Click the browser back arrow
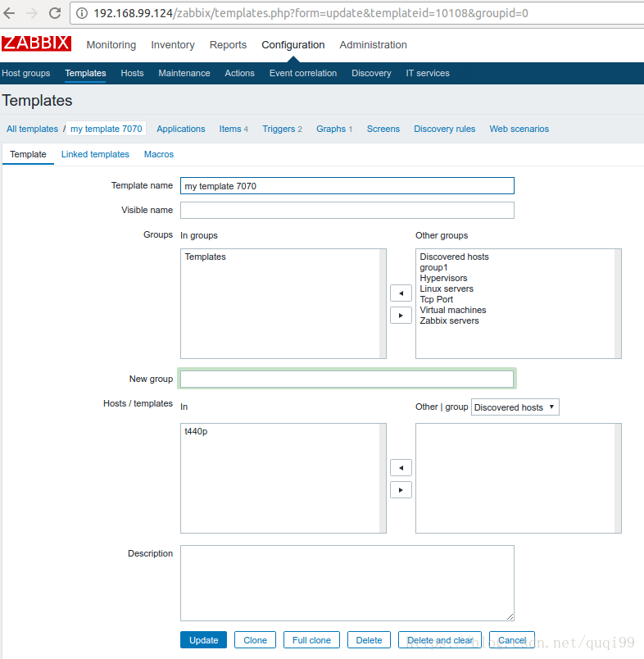The height and width of the screenshot is (659, 644). pyautogui.click(x=9, y=13)
